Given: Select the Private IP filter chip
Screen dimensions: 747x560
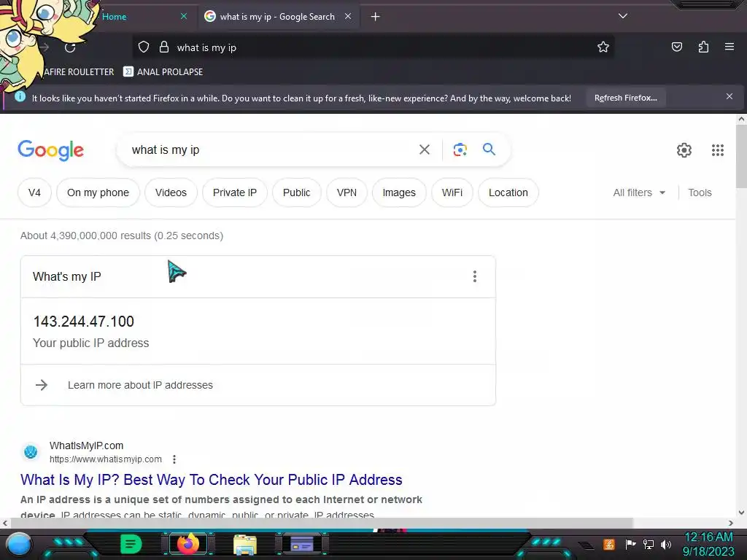Looking at the screenshot, I should (235, 192).
